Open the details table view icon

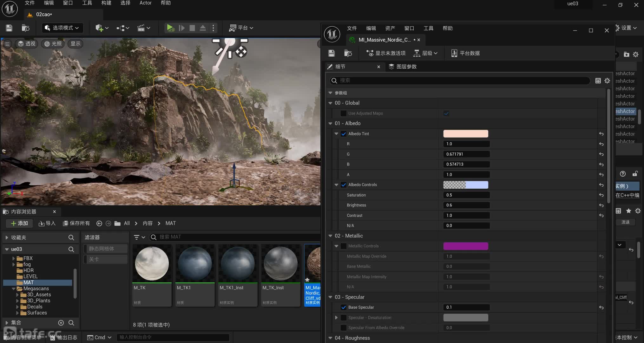coord(598,81)
